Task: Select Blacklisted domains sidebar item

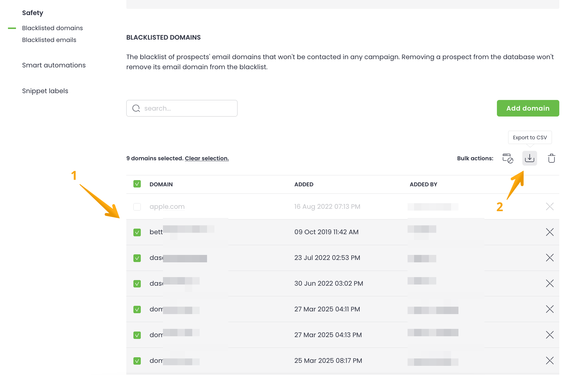Action: (x=52, y=28)
